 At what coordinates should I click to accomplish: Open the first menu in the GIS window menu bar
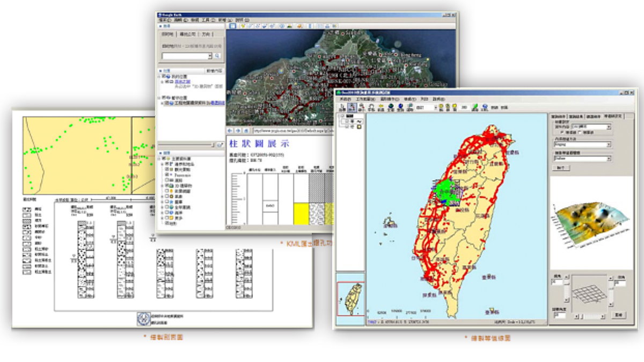click(x=346, y=99)
